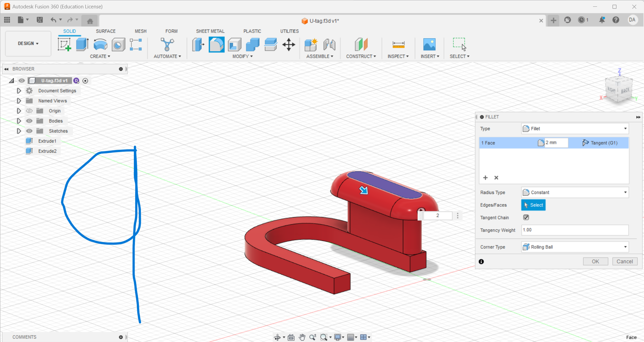
Task: Select the Revolve tool icon
Action: 100,44
